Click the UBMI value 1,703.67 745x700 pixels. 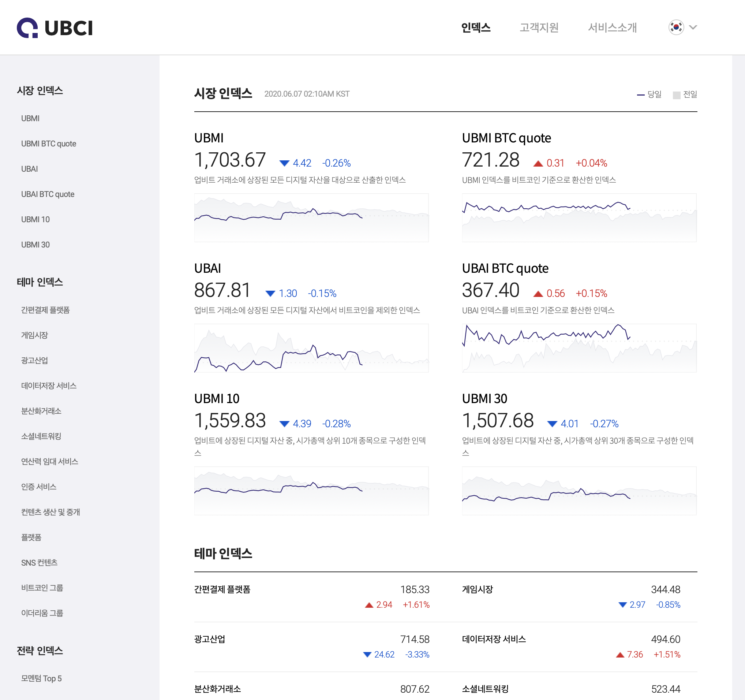[230, 160]
